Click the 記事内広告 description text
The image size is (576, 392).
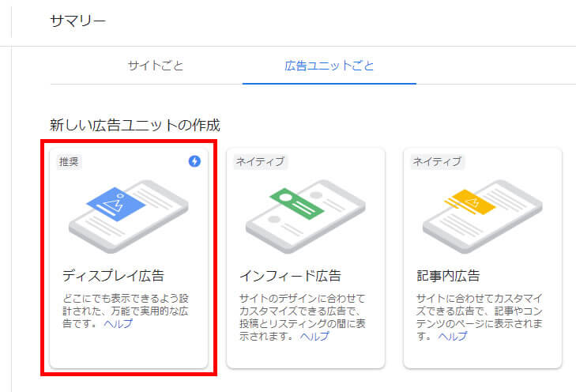[480, 311]
